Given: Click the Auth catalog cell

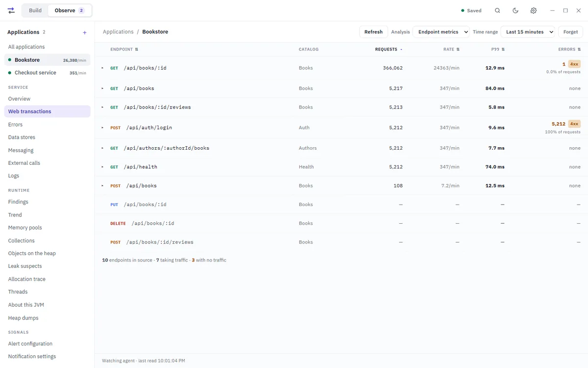Looking at the screenshot, I should pos(304,128).
